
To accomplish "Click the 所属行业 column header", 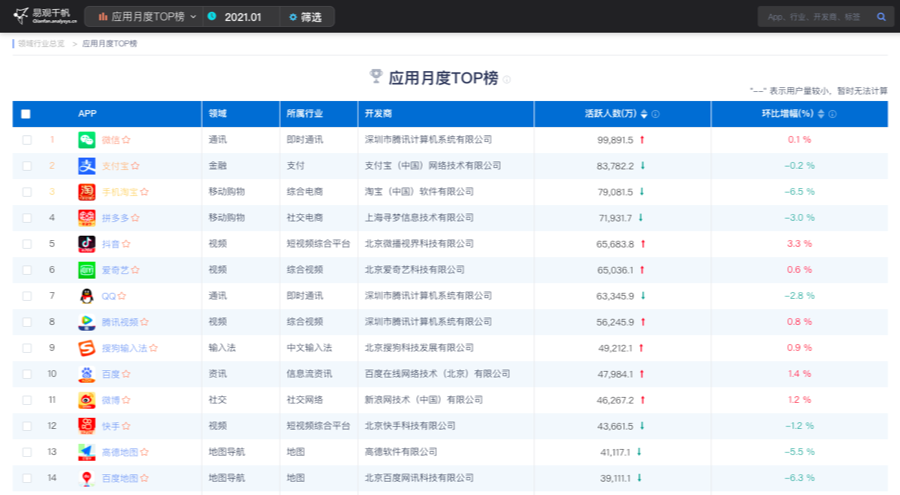I will (x=305, y=114).
